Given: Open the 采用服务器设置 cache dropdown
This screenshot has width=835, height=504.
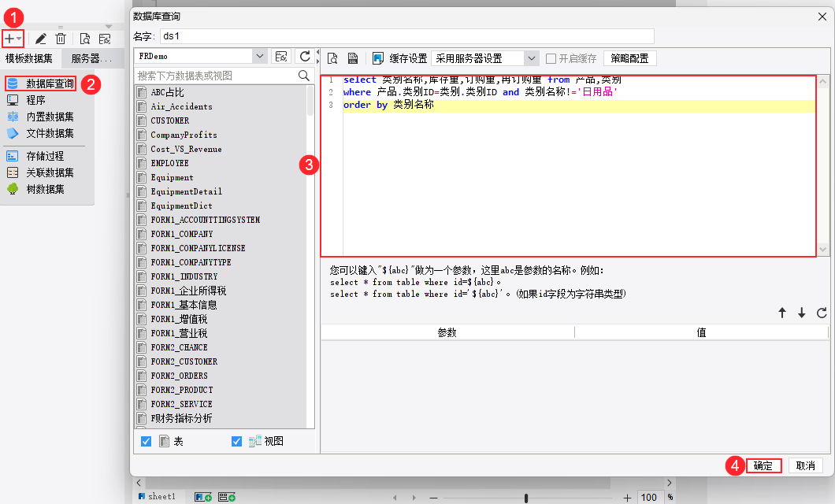Looking at the screenshot, I should point(532,58).
